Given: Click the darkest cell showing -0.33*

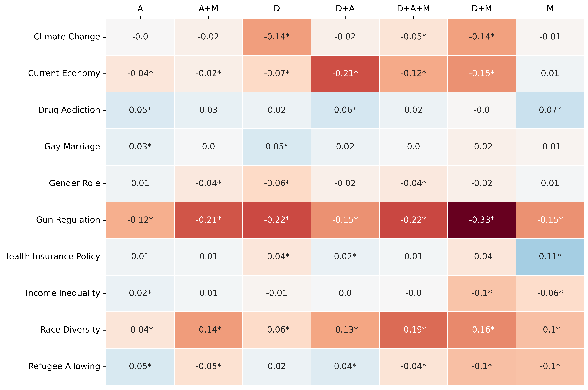Looking at the screenshot, I should (482, 220).
